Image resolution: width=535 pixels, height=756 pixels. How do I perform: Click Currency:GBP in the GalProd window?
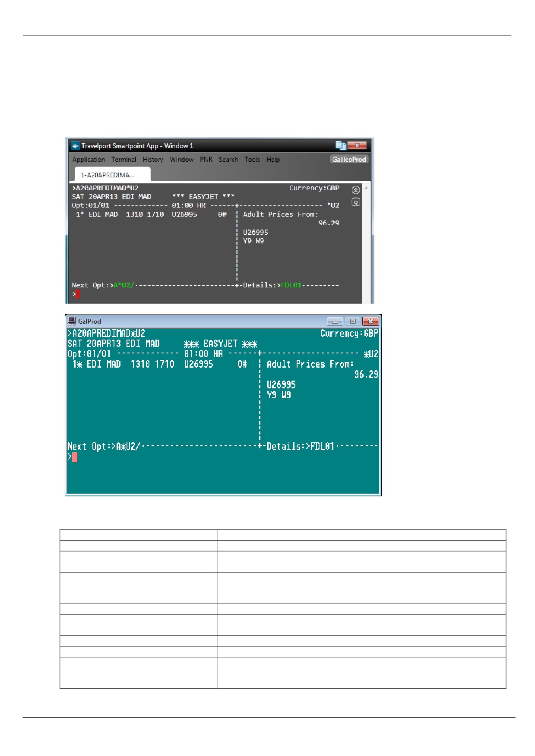pyautogui.click(x=349, y=333)
